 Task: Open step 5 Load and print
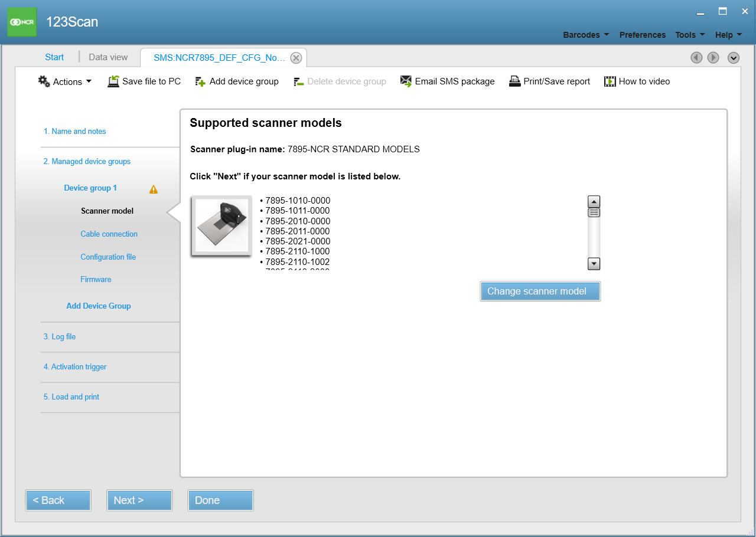(x=71, y=397)
